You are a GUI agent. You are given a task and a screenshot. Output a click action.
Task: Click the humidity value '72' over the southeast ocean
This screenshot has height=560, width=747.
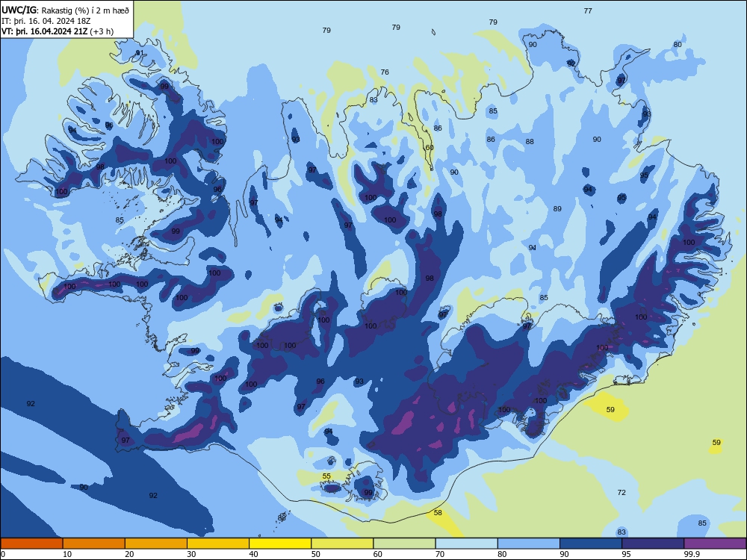click(x=622, y=492)
